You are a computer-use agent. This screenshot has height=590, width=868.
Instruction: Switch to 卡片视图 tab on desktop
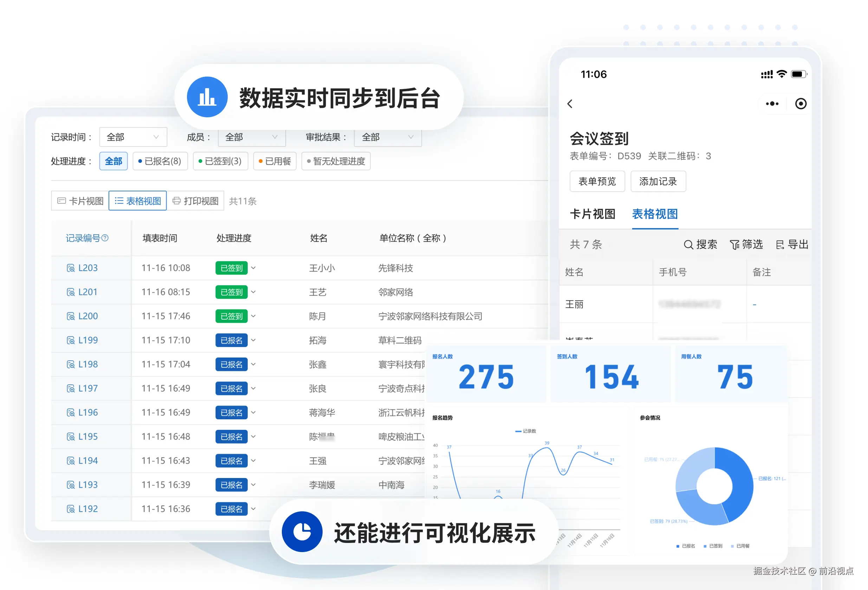(80, 201)
